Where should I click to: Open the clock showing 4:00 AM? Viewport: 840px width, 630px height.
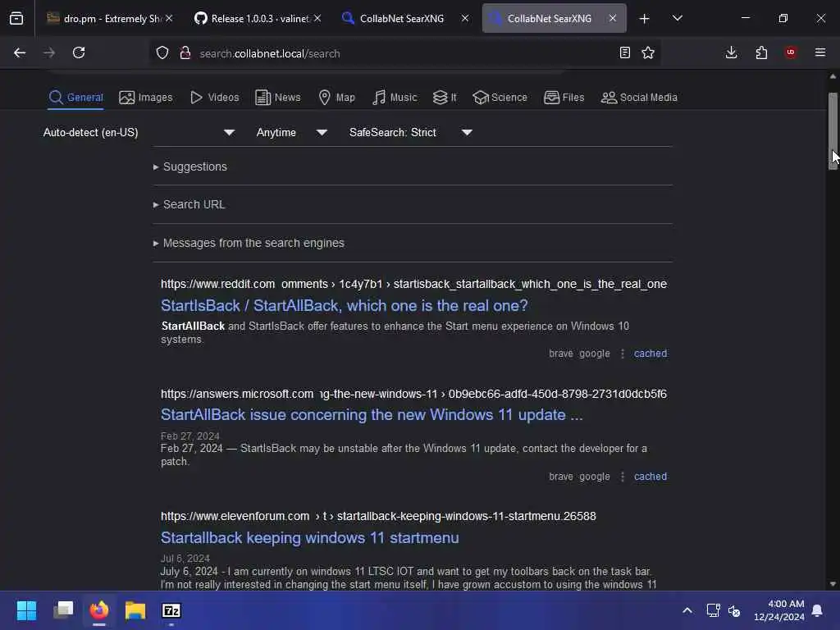pos(779,610)
